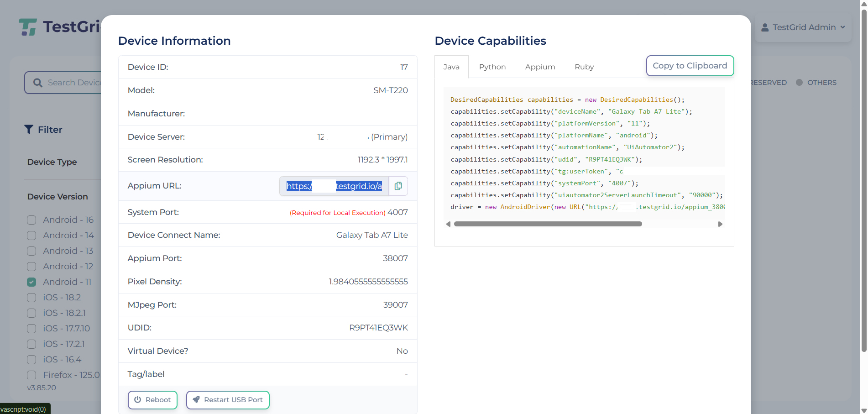Toggle the iOS - 16.4 checkbox
Image resolution: width=868 pixels, height=414 pixels.
(31, 360)
